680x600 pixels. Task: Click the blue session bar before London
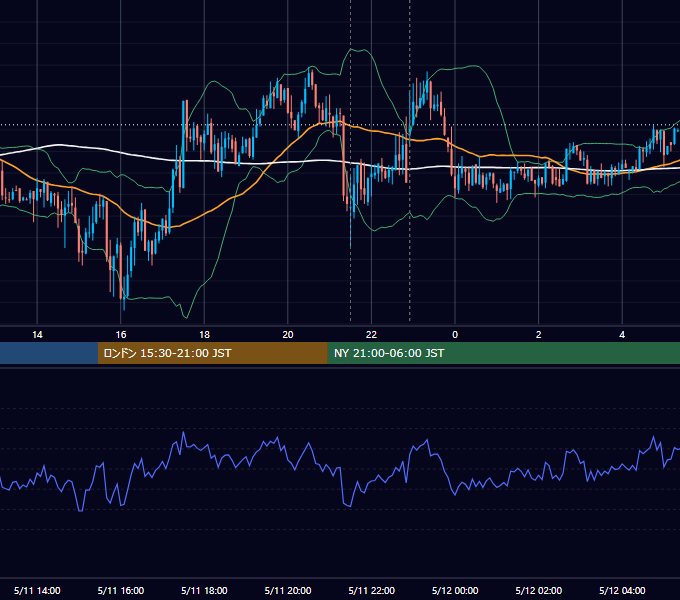click(x=49, y=353)
